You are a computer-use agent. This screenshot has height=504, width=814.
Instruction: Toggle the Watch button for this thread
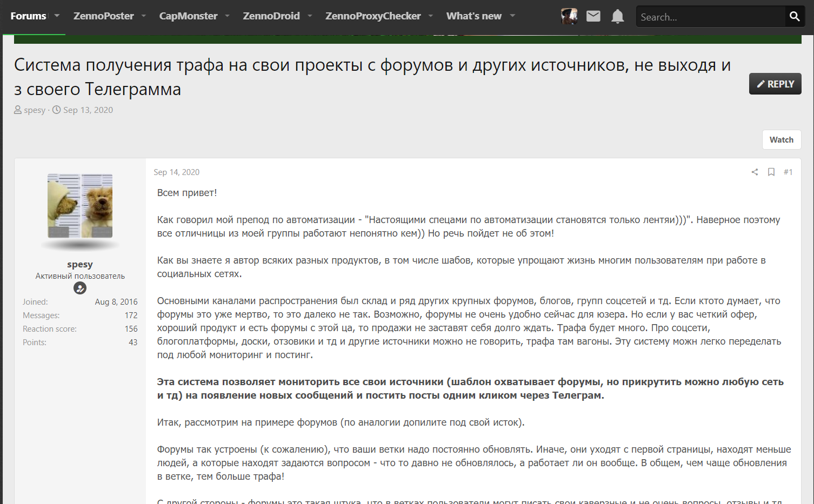pos(781,139)
